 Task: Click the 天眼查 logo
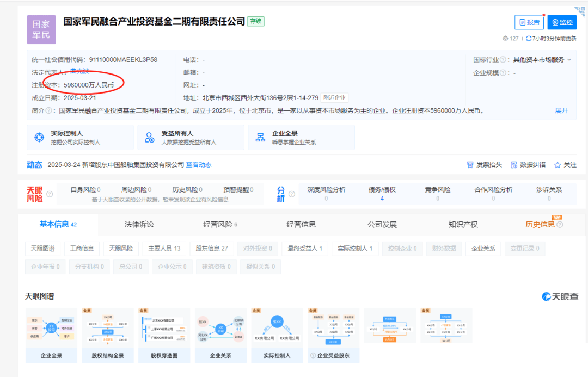click(x=560, y=297)
